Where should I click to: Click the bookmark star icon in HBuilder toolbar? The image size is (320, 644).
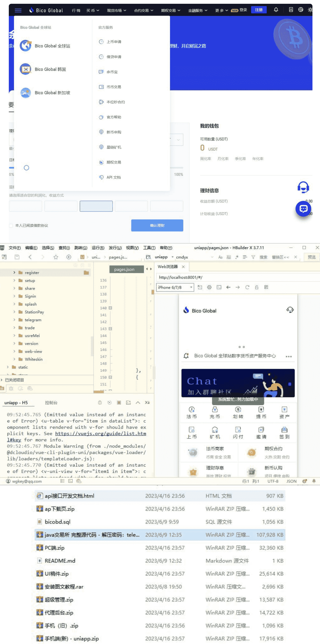point(56,257)
